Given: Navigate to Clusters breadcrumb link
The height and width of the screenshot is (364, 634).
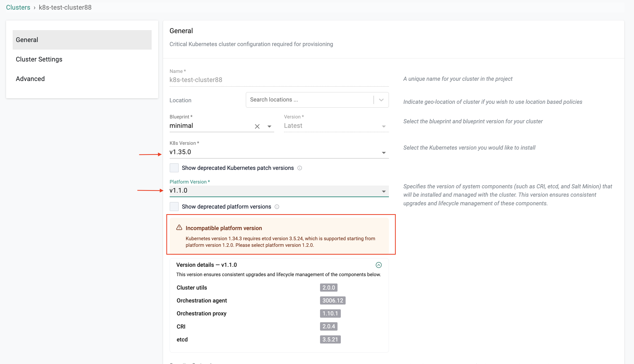Looking at the screenshot, I should coord(18,7).
